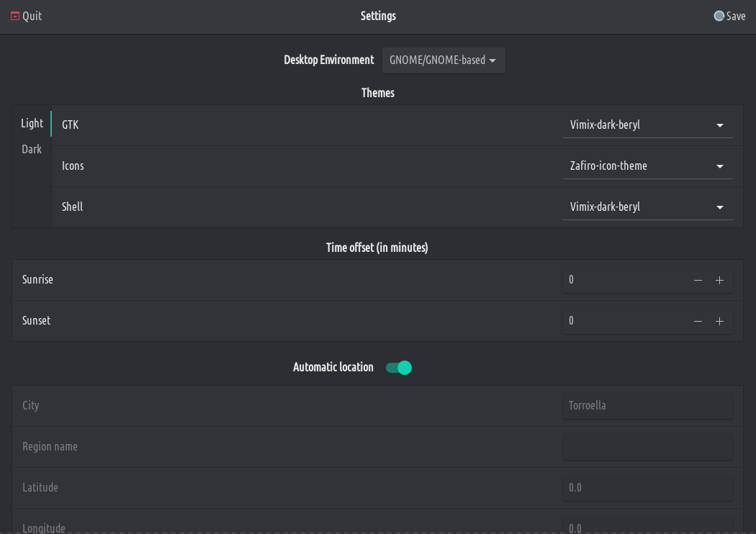This screenshot has height=534, width=756.
Task: Click the Sunset offset value field
Action: [623, 321]
